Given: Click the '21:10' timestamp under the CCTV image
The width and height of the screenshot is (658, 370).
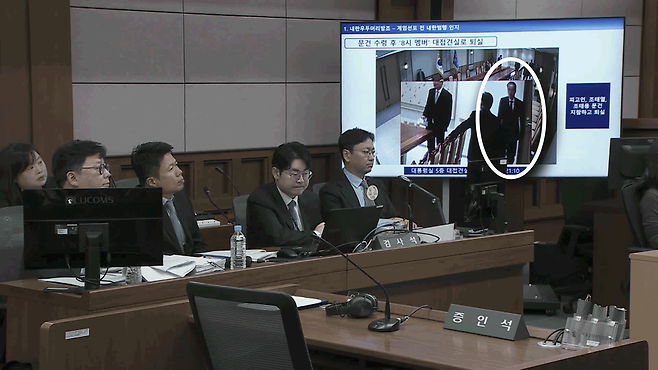Looking at the screenshot, I should (513, 171).
